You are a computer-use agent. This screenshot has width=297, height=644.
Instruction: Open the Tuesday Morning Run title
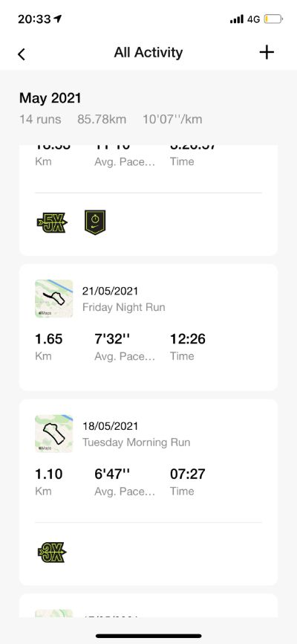click(136, 442)
